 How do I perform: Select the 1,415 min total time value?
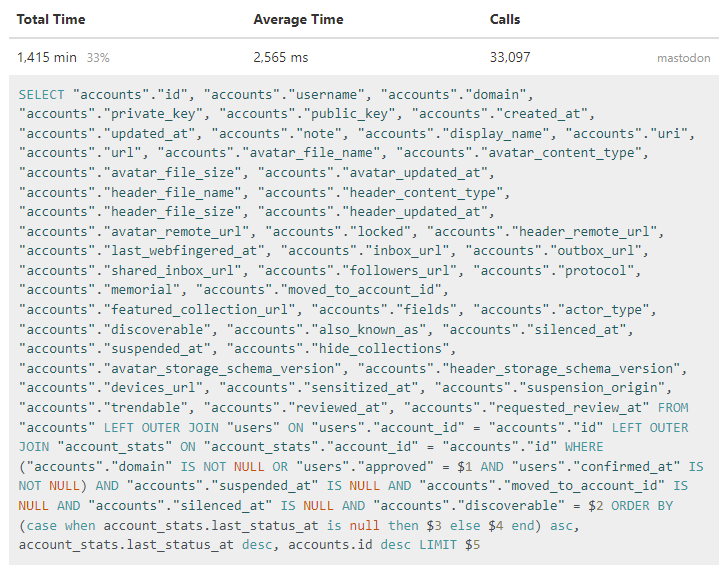(47, 58)
